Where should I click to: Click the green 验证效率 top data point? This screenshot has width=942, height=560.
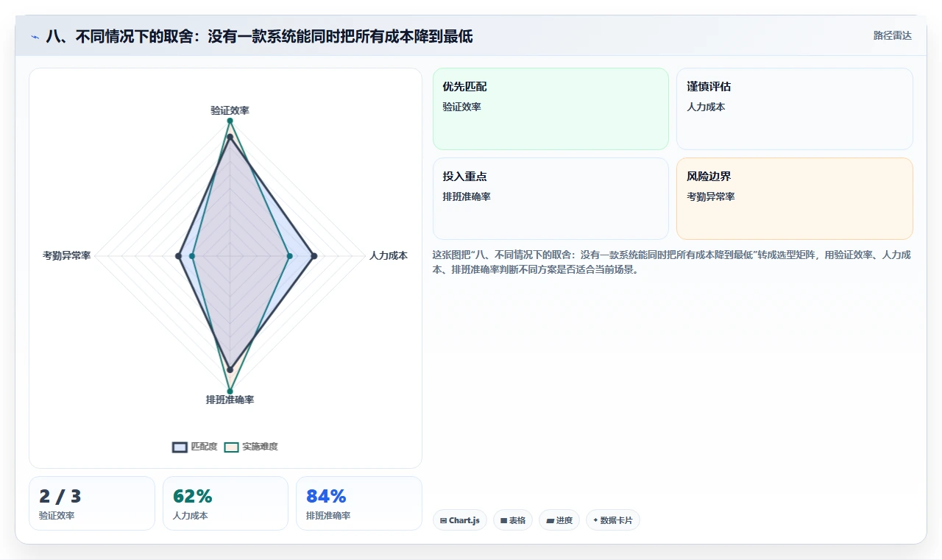click(230, 121)
